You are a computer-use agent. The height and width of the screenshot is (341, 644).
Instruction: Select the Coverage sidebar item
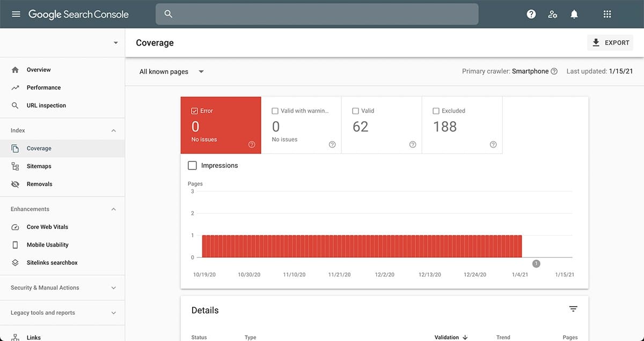pyautogui.click(x=62, y=149)
